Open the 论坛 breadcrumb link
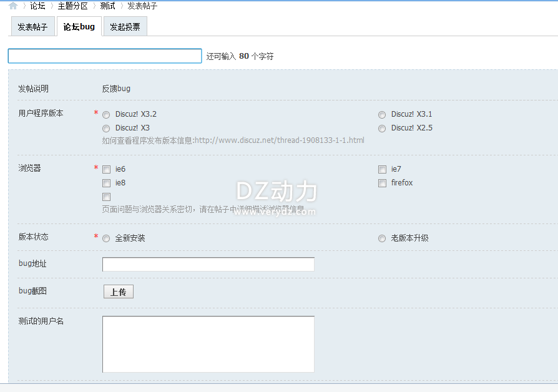 [x=37, y=6]
